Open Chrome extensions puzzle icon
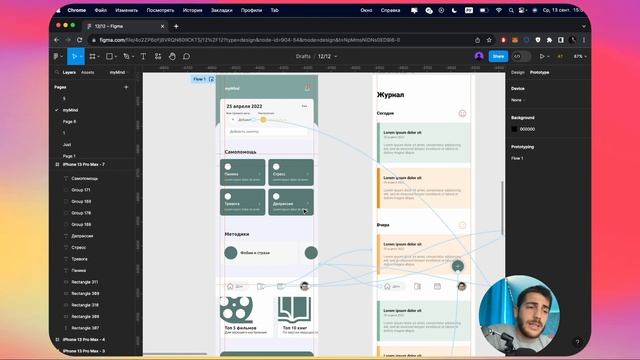The height and width of the screenshot is (360, 640). pos(549,40)
